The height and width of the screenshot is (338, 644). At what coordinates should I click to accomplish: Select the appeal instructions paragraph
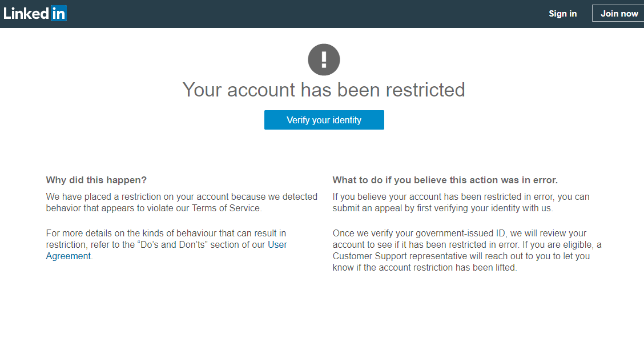pos(460,202)
